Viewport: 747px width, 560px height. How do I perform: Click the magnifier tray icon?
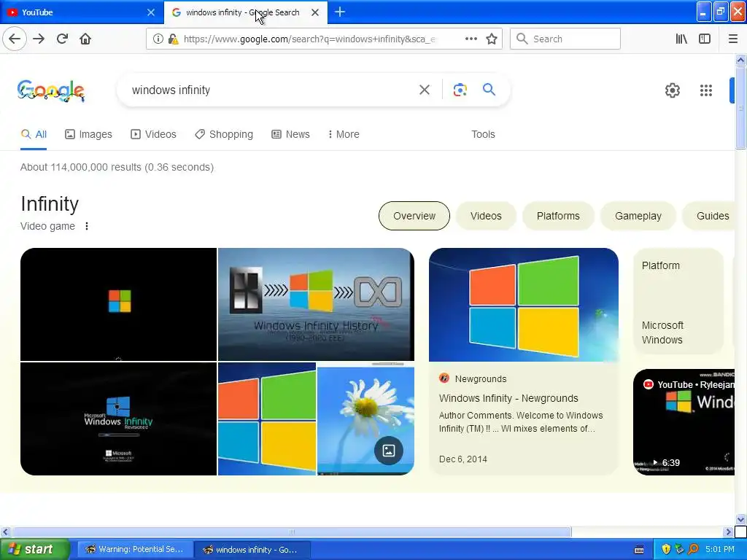point(693,550)
